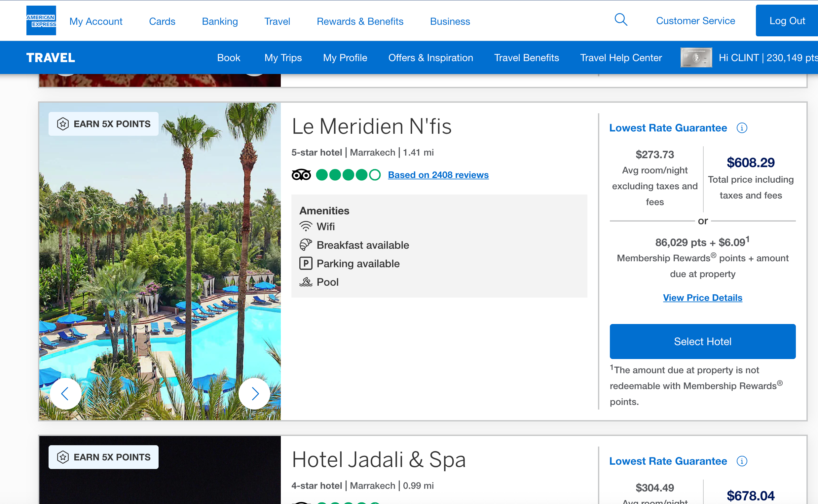818x504 pixels.
Task: Show next Le Meridien photo arrow
Action: pos(255,394)
